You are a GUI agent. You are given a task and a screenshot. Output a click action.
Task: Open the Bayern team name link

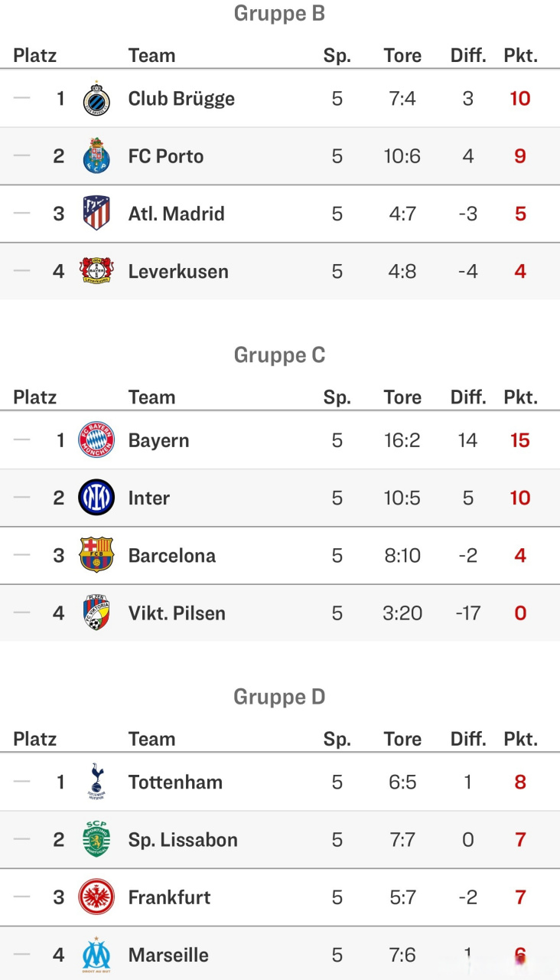pos(158,441)
